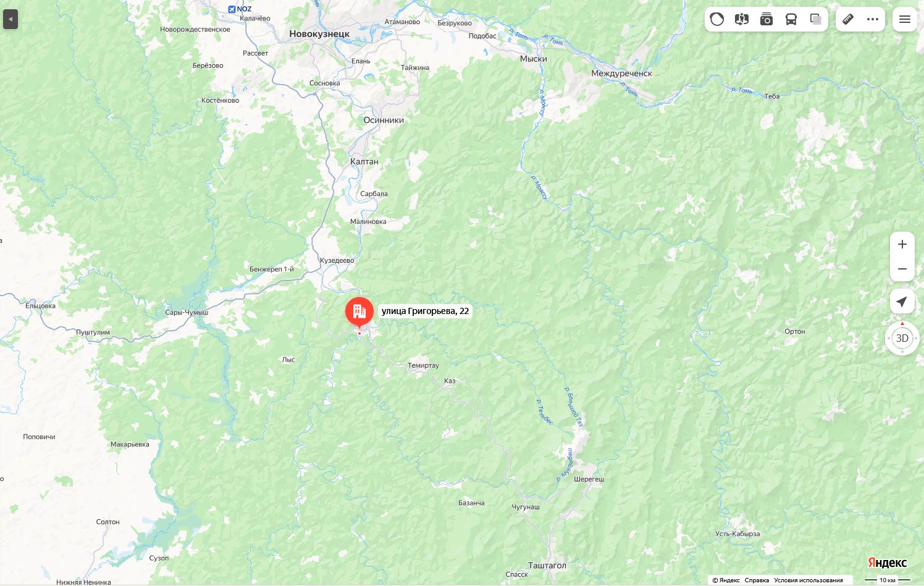924x586 pixels.
Task: Select NOZ airport marker
Action: pyautogui.click(x=239, y=9)
